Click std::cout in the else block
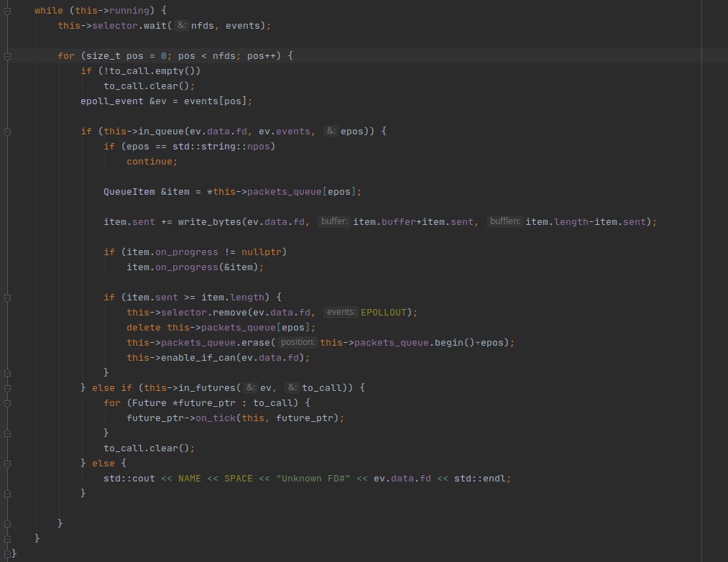728x562 pixels. tap(129, 479)
